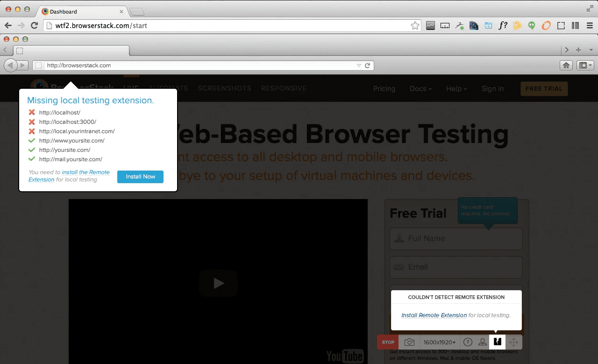The width and height of the screenshot is (598, 364).
Task: Click the Sign in link
Action: (493, 89)
